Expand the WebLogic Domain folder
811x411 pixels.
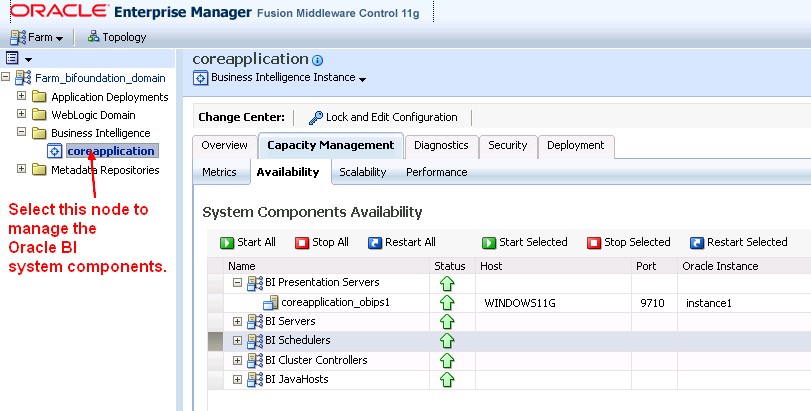point(21,114)
